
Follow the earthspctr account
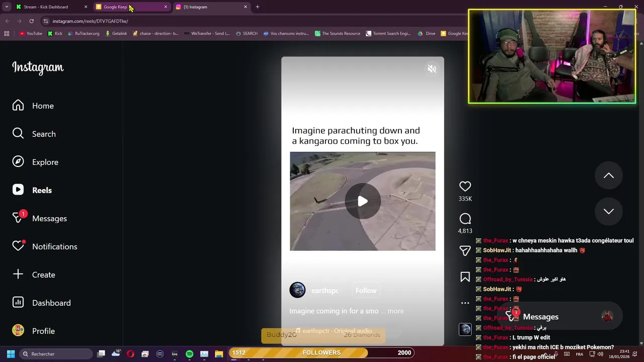point(366,291)
